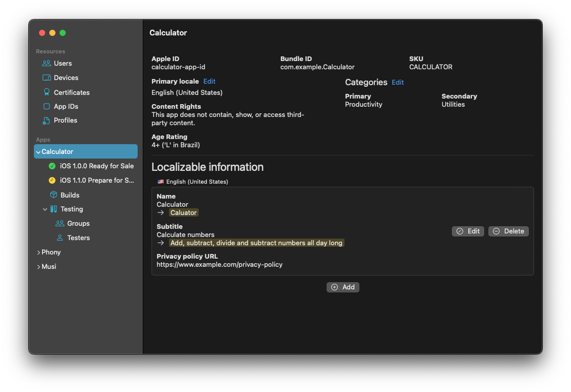
Task: Select the Calculator app row
Action: point(86,151)
